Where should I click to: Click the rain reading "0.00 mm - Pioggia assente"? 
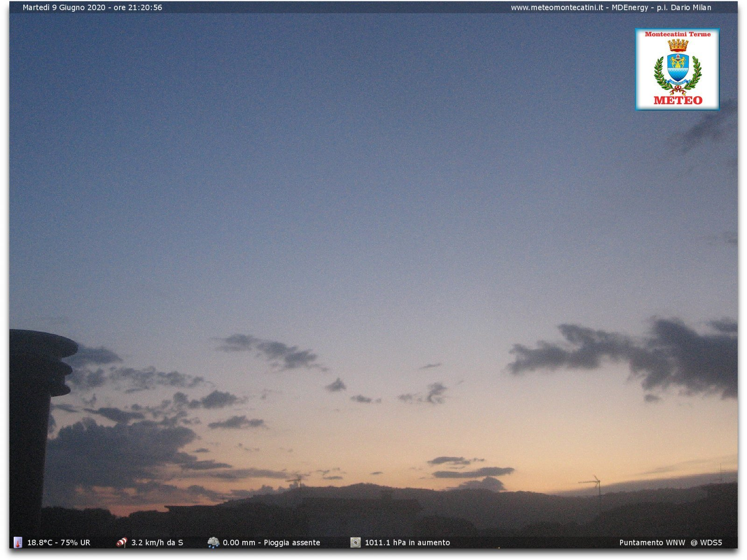click(272, 543)
